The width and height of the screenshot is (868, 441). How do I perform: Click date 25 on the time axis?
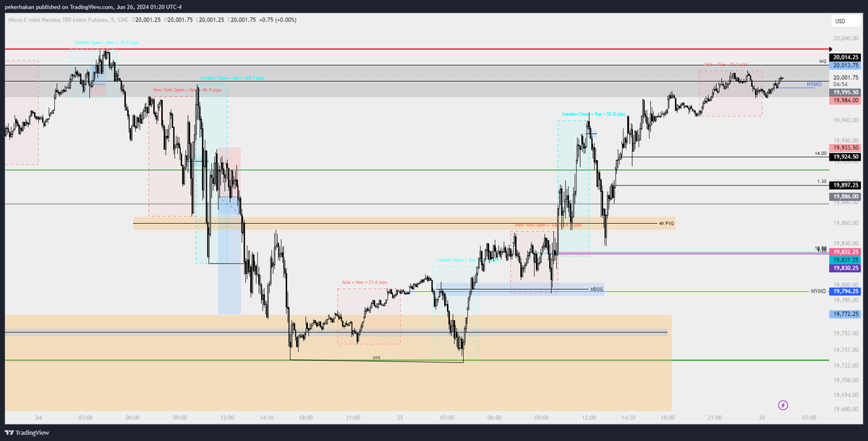point(399,418)
